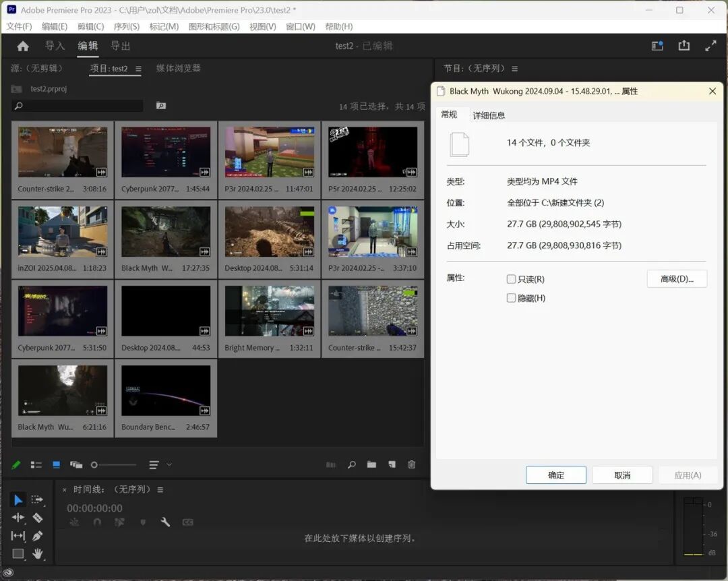Click the project panel search field

point(78,106)
